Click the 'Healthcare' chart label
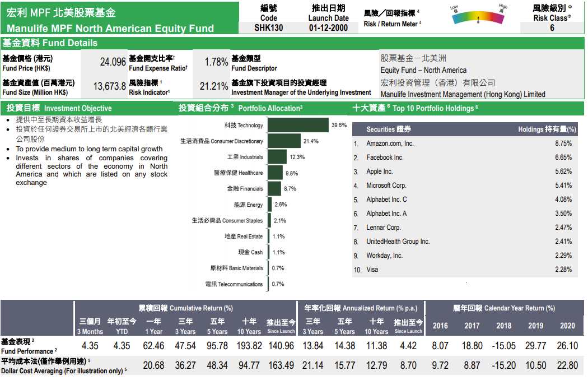Viewport: 588px width, 380px height. [239, 173]
